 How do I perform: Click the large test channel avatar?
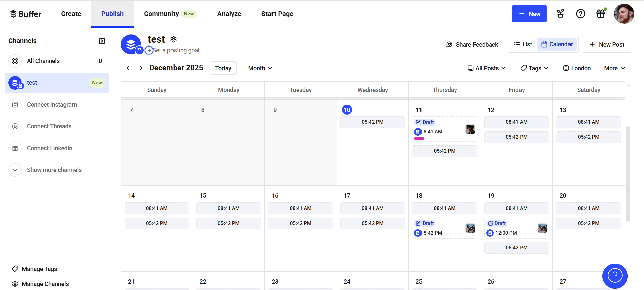[x=131, y=44]
